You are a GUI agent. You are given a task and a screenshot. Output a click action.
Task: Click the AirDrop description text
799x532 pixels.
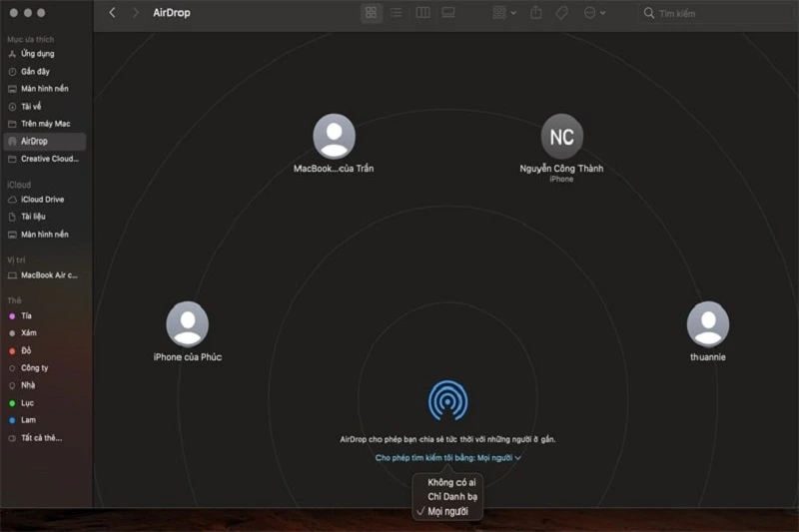(447, 439)
